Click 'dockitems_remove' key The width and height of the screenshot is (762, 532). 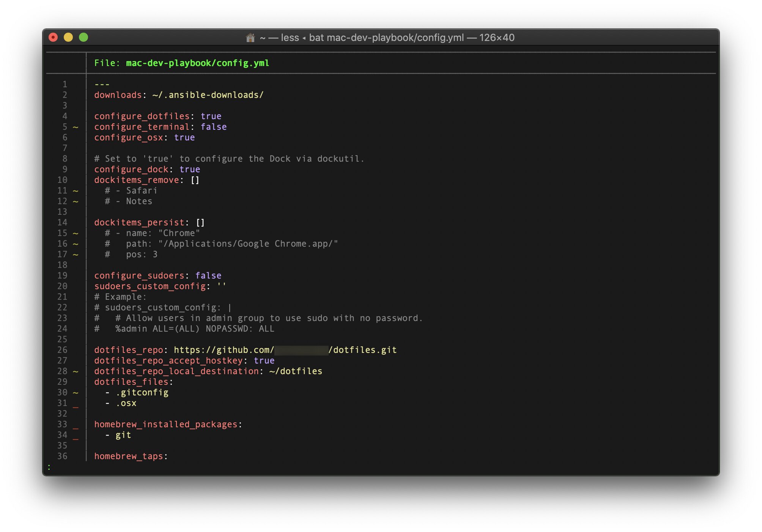pos(137,180)
